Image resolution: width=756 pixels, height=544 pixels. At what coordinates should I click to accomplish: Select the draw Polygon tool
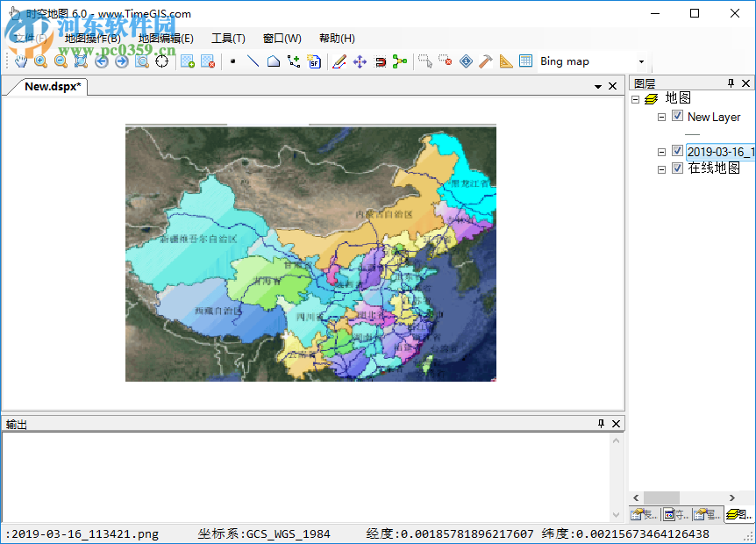tap(273, 61)
